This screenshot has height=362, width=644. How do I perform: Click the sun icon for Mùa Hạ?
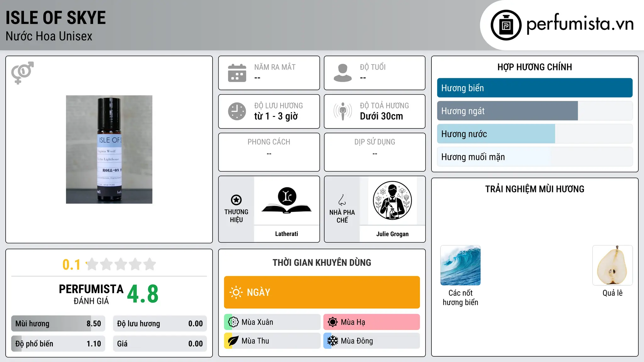point(332,322)
